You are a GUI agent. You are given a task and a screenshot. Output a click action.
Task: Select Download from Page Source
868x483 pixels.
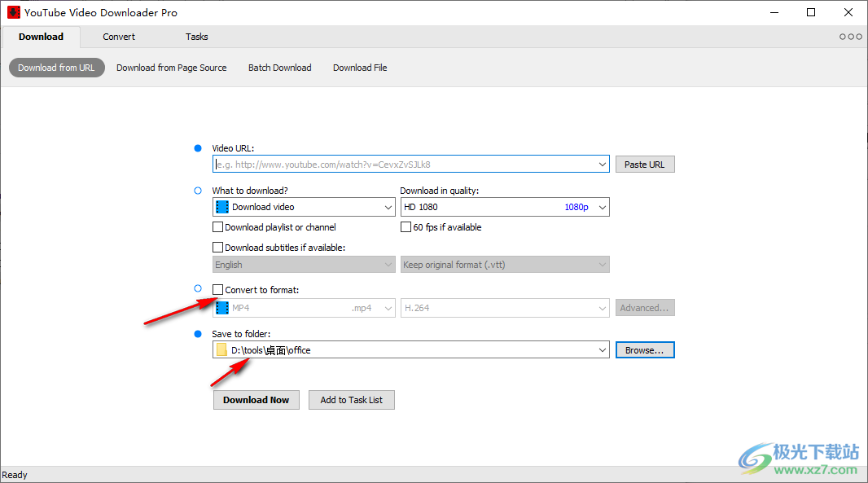[172, 68]
